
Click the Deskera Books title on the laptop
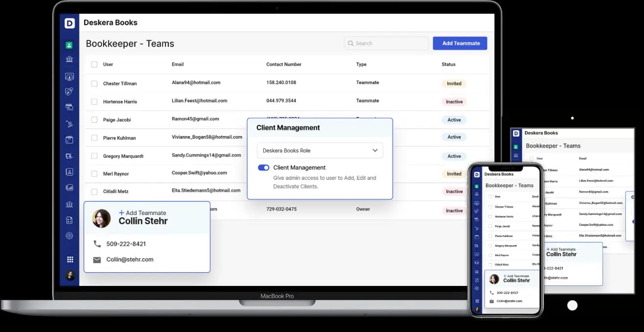pos(110,23)
